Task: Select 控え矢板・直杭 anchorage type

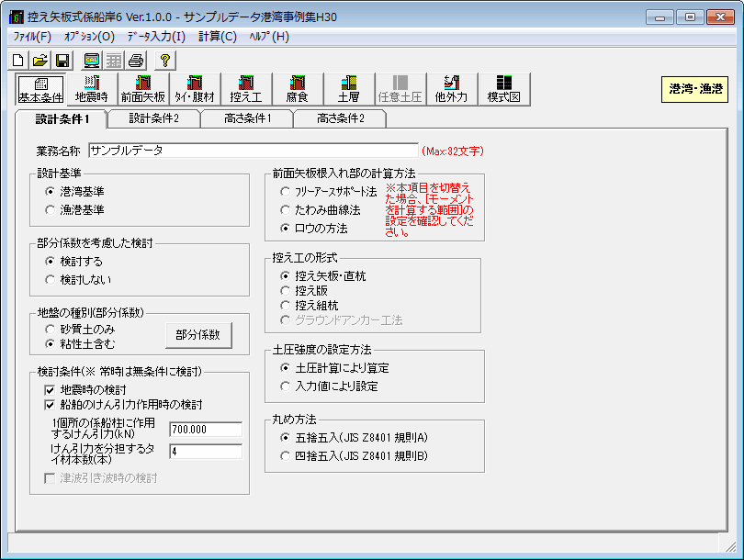Action: pos(323,276)
